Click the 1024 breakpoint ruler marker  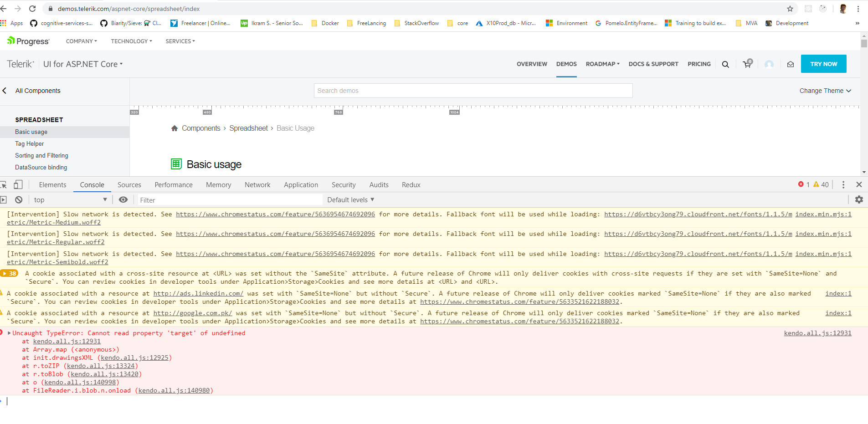click(x=454, y=112)
